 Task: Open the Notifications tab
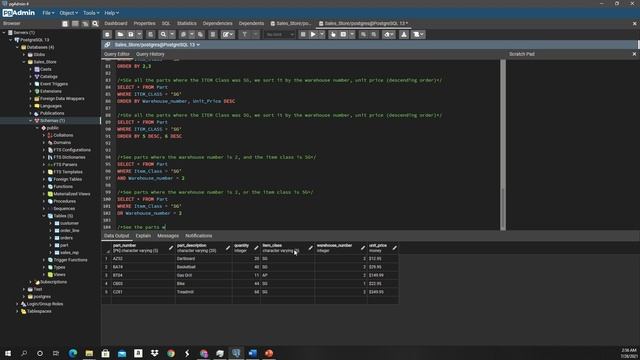point(198,236)
